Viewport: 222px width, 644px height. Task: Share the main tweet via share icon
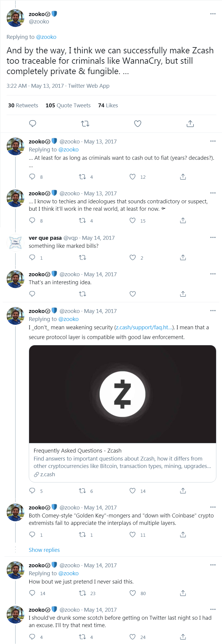pyautogui.click(x=190, y=124)
